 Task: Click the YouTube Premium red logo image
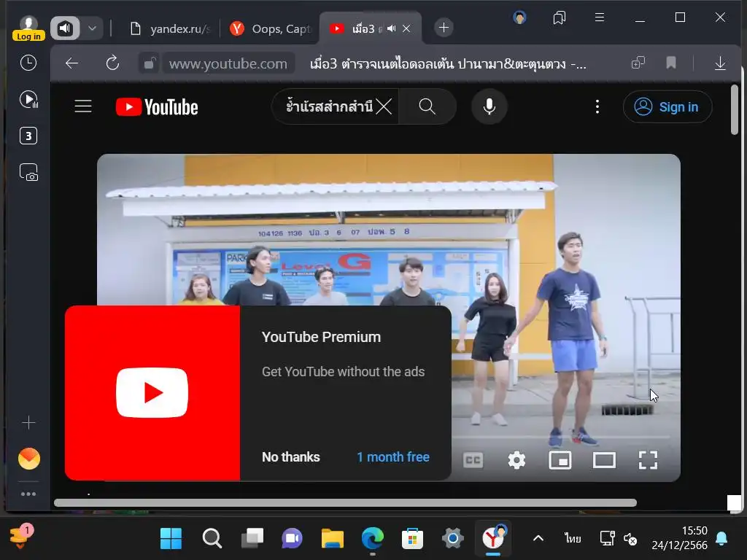(152, 393)
